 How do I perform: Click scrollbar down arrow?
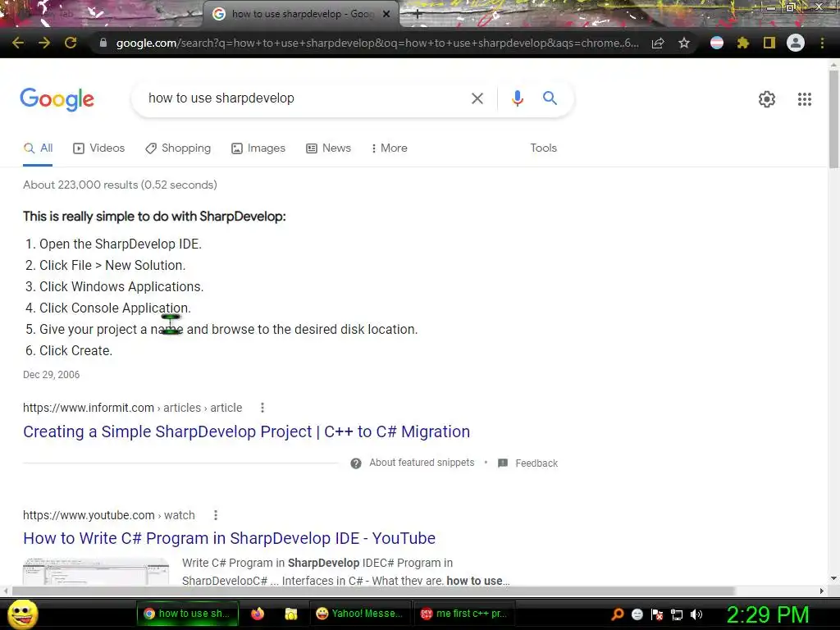[833, 578]
